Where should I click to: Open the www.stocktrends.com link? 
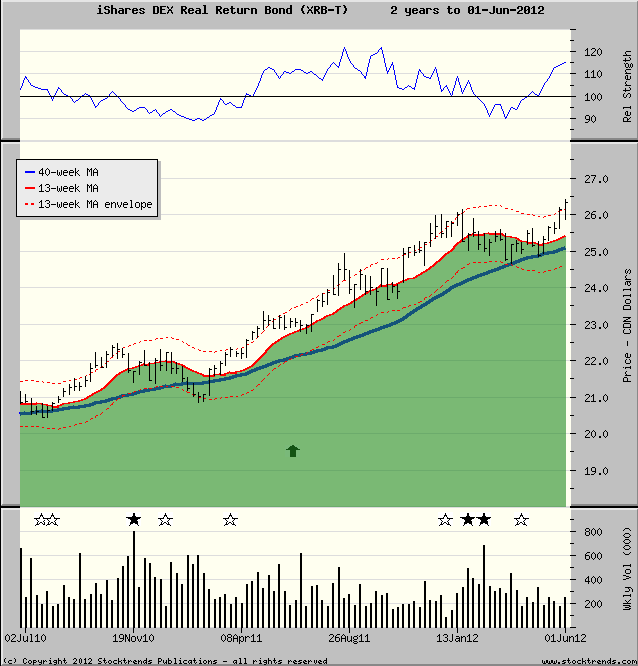coord(589,661)
